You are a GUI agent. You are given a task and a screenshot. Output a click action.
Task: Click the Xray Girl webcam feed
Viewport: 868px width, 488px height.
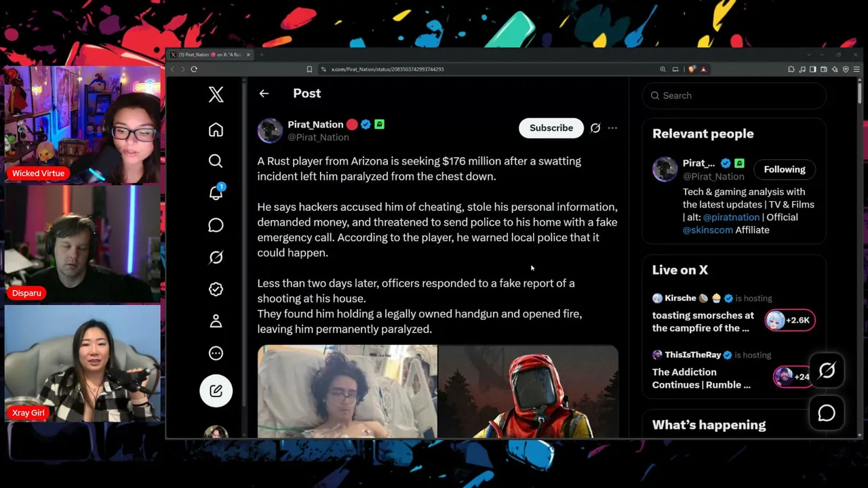[x=83, y=363]
